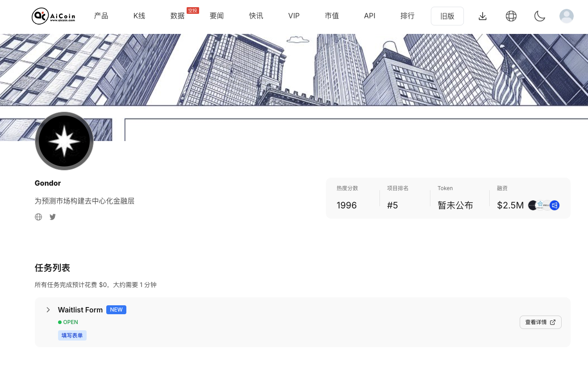Viewport: 588px width, 370px height.
Task: Click the NEW badge on Waitlist Form
Action: coord(116,310)
